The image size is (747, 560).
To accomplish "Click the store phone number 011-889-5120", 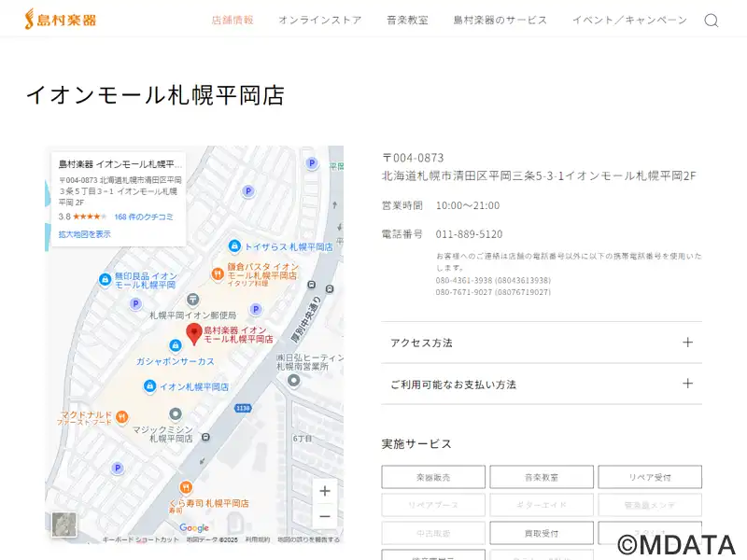I will [x=469, y=234].
